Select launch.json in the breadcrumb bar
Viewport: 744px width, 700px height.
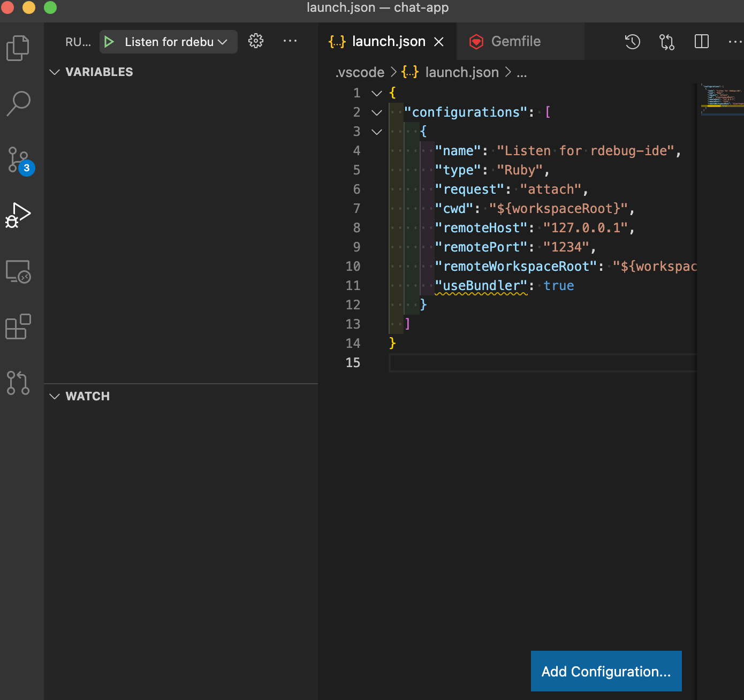tap(461, 72)
